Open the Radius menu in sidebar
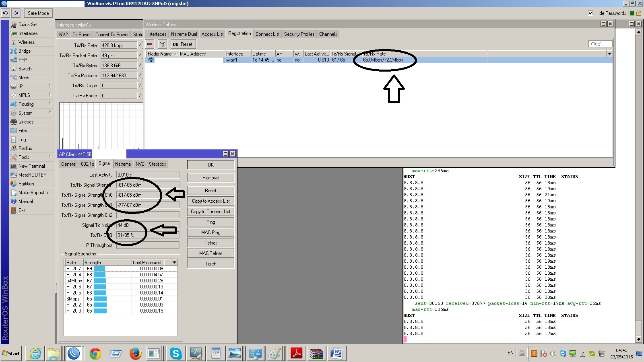644x362 pixels. [x=25, y=148]
